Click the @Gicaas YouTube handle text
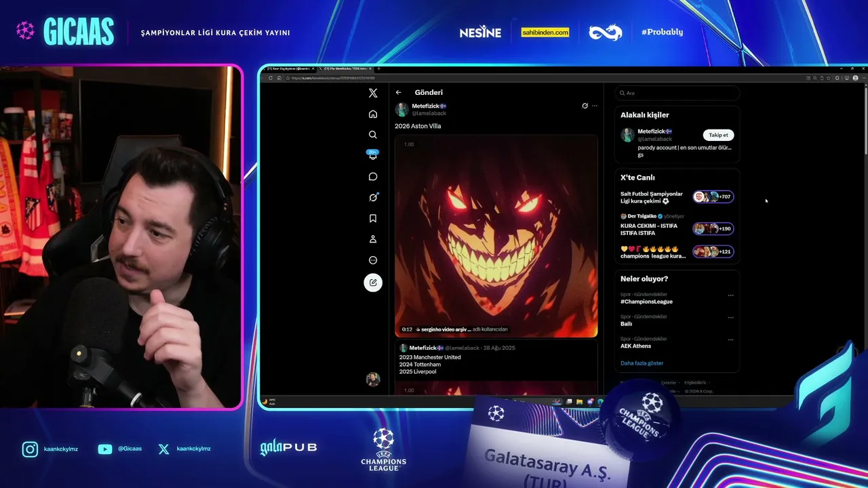Screen dimensions: 868x488 130,449
